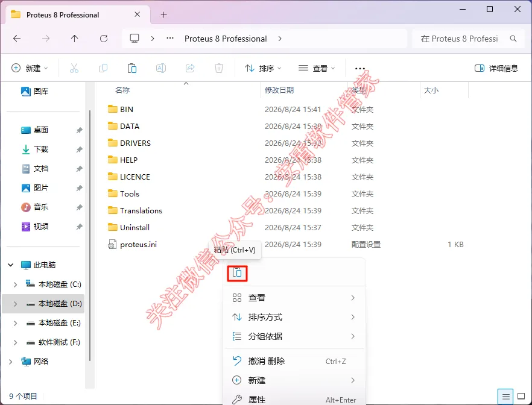The height and width of the screenshot is (405, 532).
Task: Select the Translations folder
Action: (135, 211)
